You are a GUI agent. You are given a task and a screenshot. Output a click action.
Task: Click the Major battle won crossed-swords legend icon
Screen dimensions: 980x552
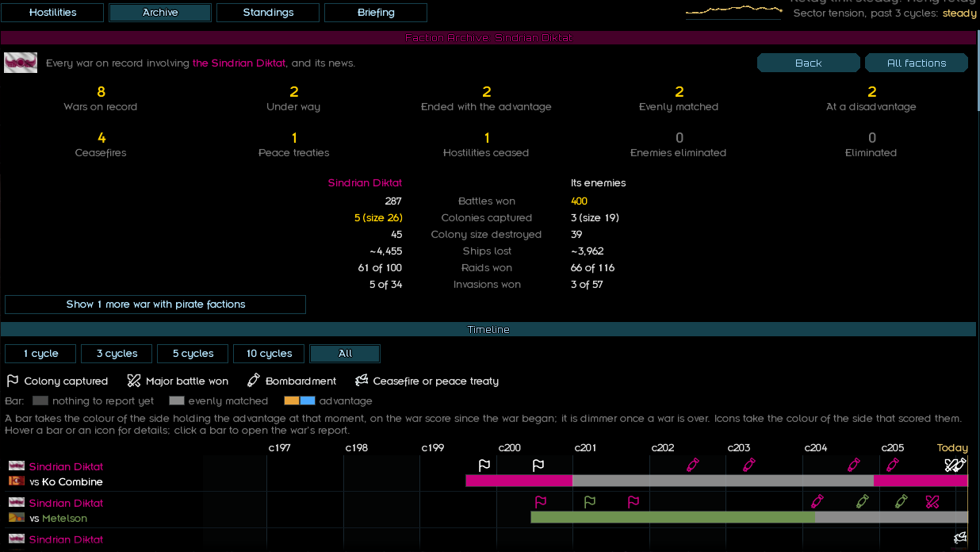click(x=134, y=381)
